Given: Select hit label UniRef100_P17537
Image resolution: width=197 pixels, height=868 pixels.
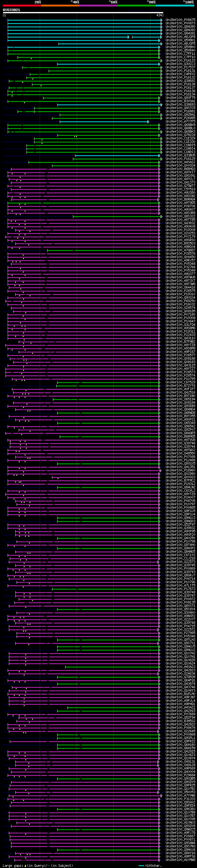Looking at the screenshot, I should pyautogui.click(x=180, y=67).
